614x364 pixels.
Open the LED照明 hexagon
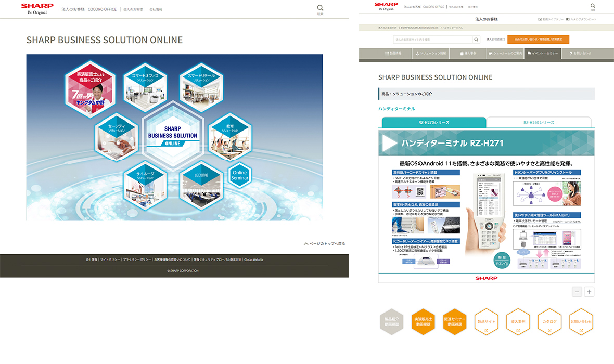(x=201, y=186)
